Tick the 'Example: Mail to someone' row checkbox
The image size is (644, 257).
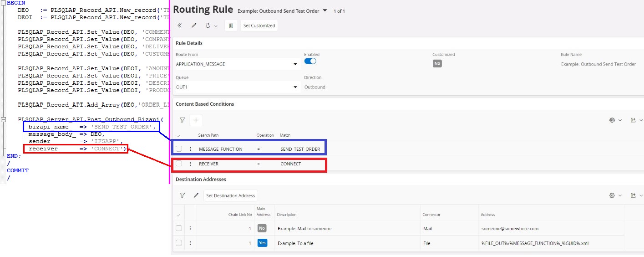tap(179, 228)
